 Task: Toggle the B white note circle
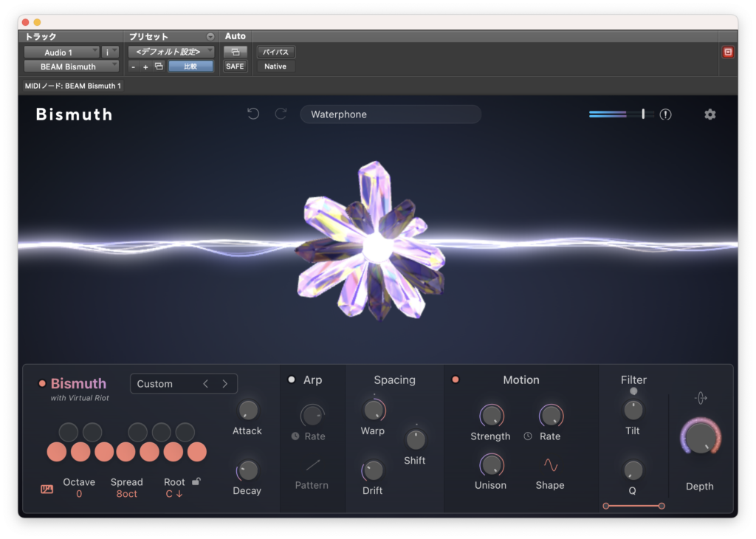point(196,452)
